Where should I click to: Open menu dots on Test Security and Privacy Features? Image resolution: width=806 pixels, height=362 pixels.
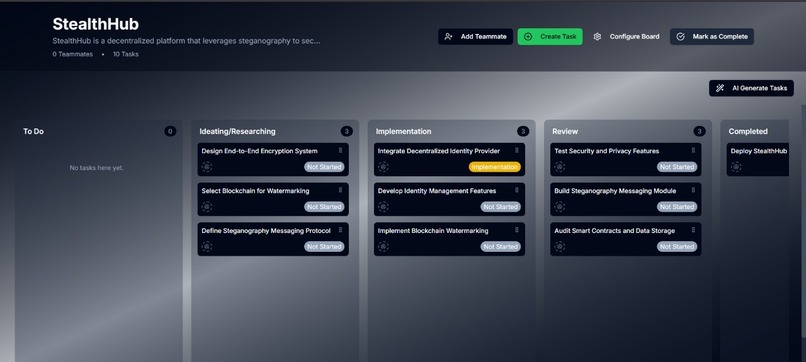click(693, 150)
